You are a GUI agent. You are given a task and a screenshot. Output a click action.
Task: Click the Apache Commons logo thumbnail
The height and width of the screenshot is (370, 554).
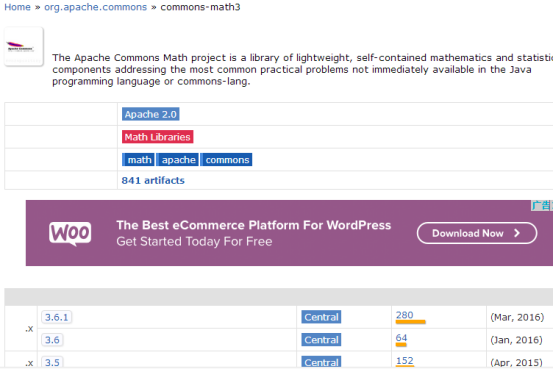coord(24,47)
